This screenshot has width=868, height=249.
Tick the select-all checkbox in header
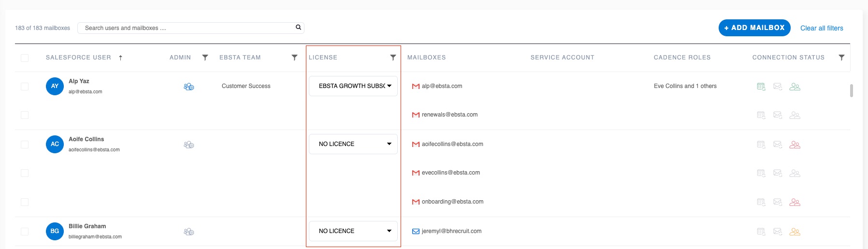[25, 58]
